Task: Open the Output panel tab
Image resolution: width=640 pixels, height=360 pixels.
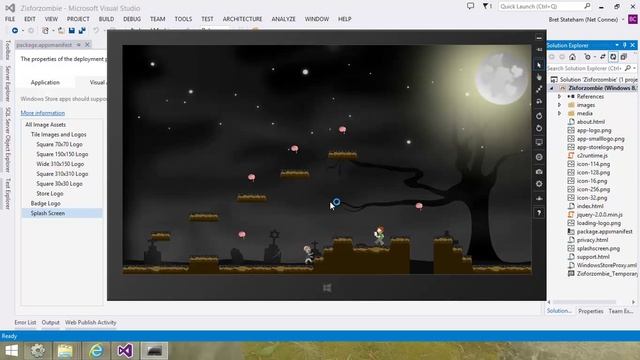Action: (x=51, y=322)
